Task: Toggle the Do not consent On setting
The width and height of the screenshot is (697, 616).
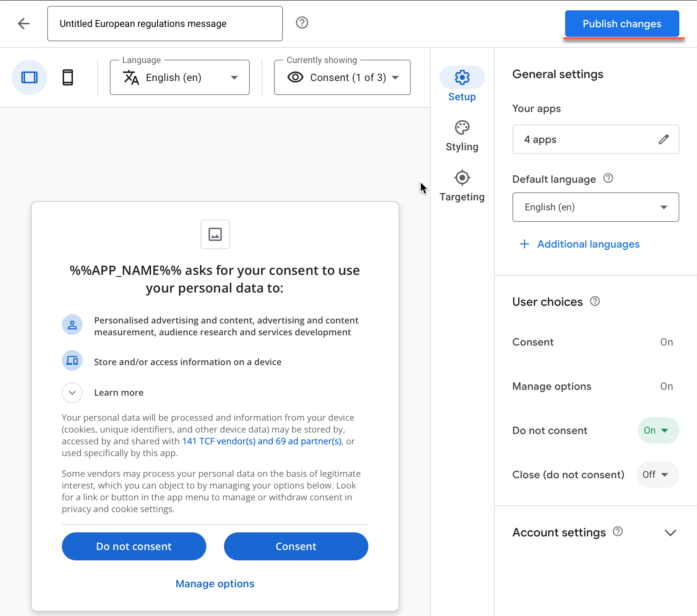Action: coord(658,430)
